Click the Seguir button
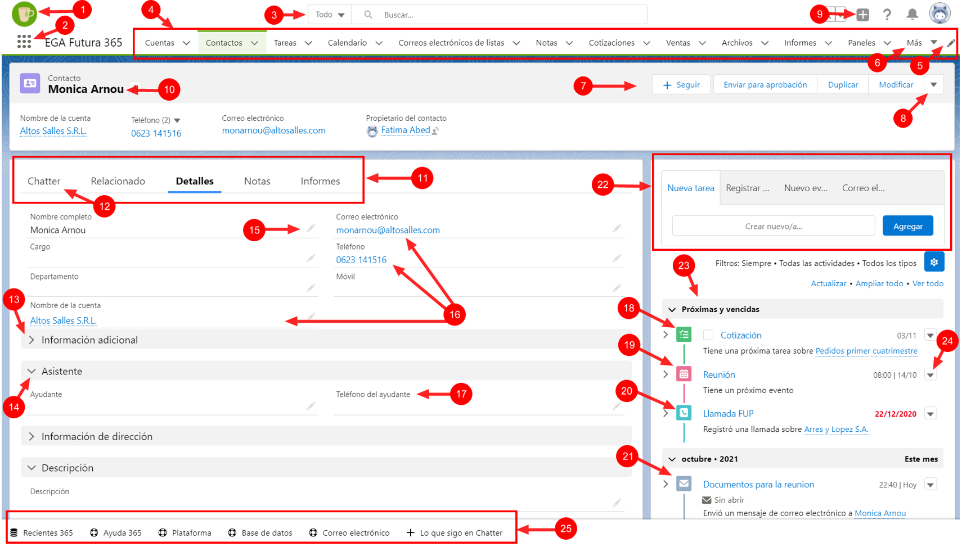Screen dimensions: 962x560 pyautogui.click(x=681, y=85)
